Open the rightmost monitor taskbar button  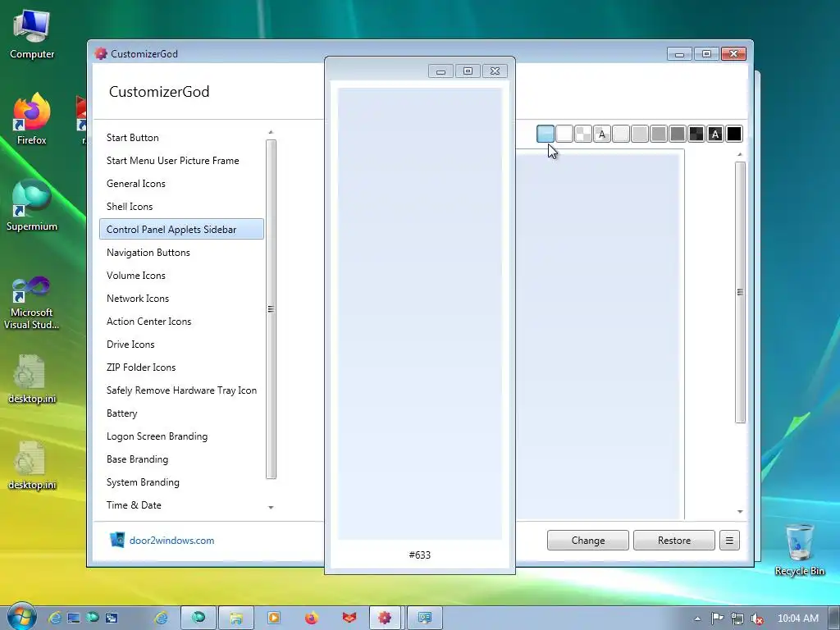(425, 618)
